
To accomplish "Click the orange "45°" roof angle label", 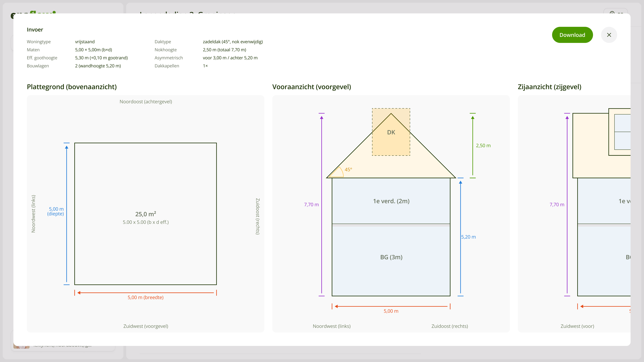I will coord(348,169).
